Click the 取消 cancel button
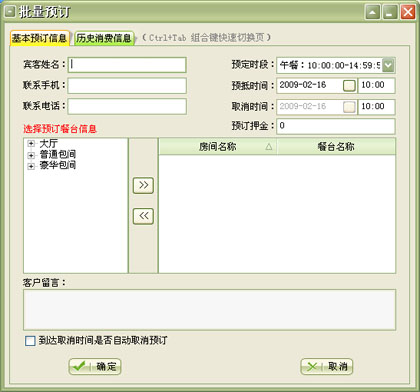The width and height of the screenshot is (420, 392). click(x=327, y=367)
